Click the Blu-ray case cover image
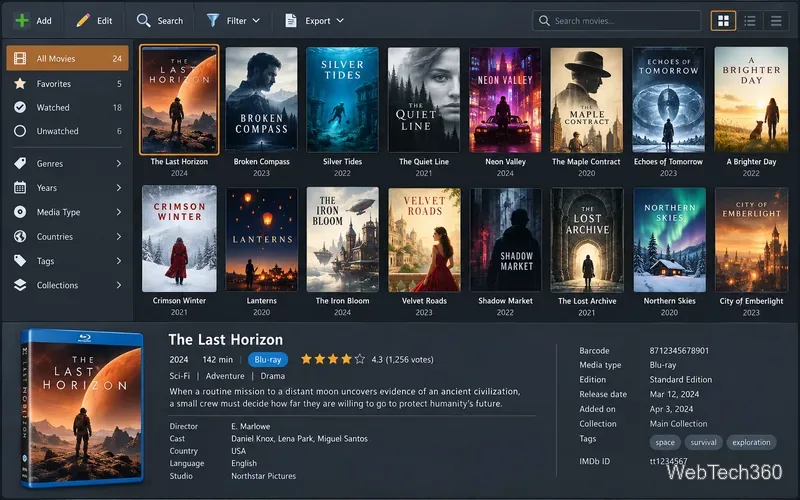 click(x=82, y=408)
